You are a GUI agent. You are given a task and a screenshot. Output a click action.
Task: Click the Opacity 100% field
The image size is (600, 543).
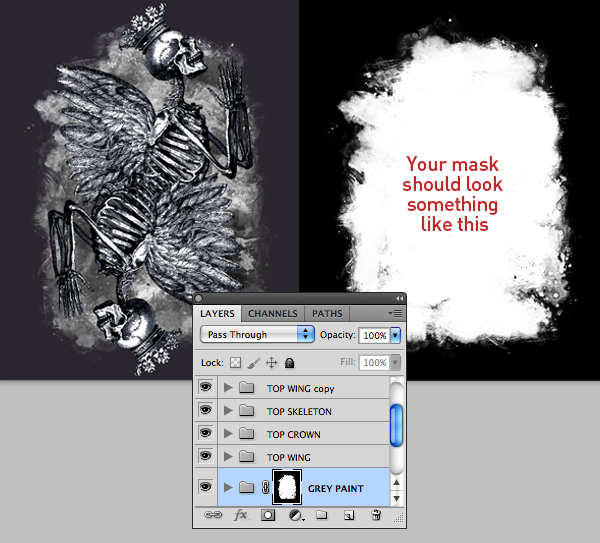tap(375, 335)
